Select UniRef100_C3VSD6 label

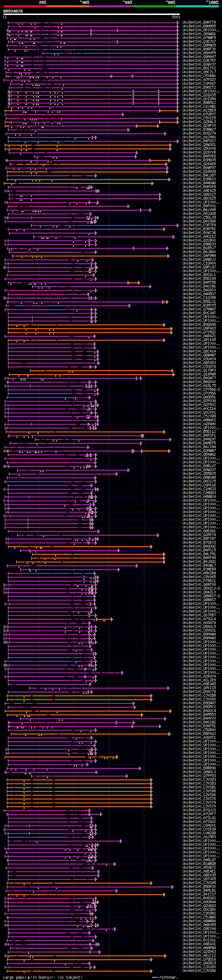point(199,971)
